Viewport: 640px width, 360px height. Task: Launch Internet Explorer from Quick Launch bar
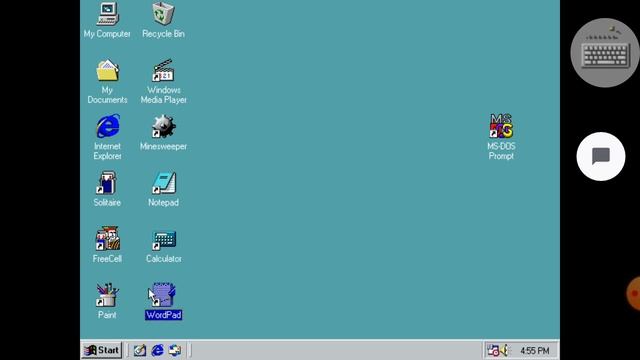click(158, 350)
